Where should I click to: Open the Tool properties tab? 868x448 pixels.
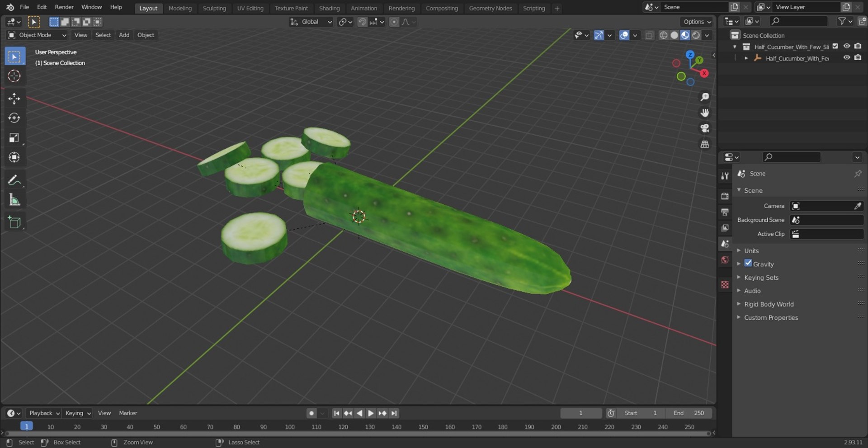tap(725, 176)
